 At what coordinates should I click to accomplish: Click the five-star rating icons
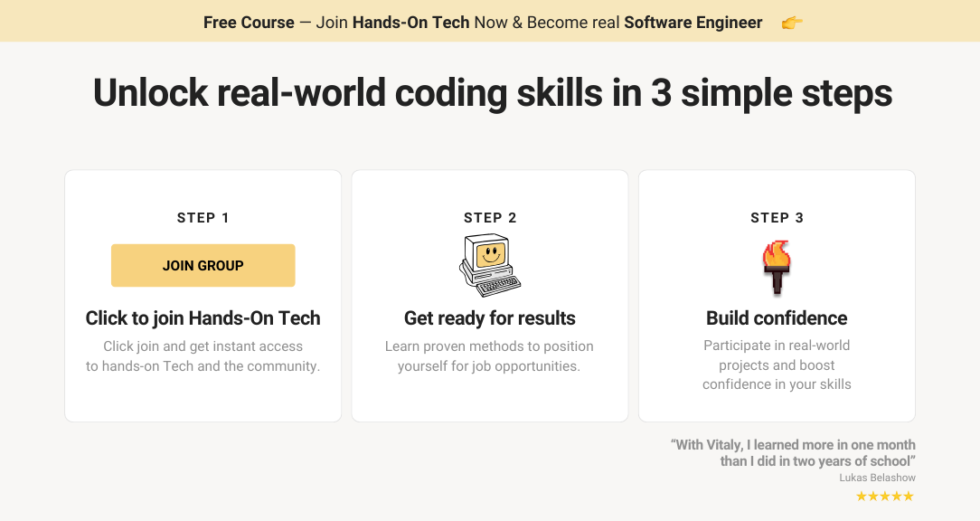pos(885,497)
